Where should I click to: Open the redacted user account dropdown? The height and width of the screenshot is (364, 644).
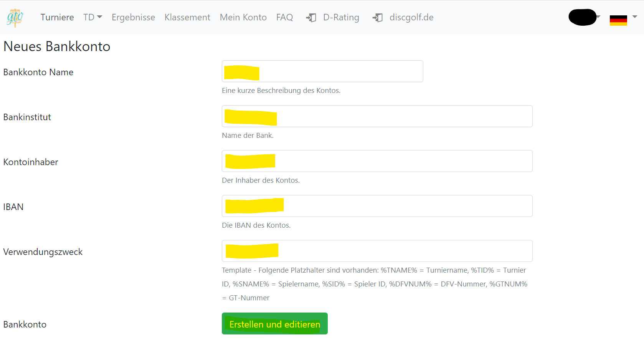(x=584, y=17)
